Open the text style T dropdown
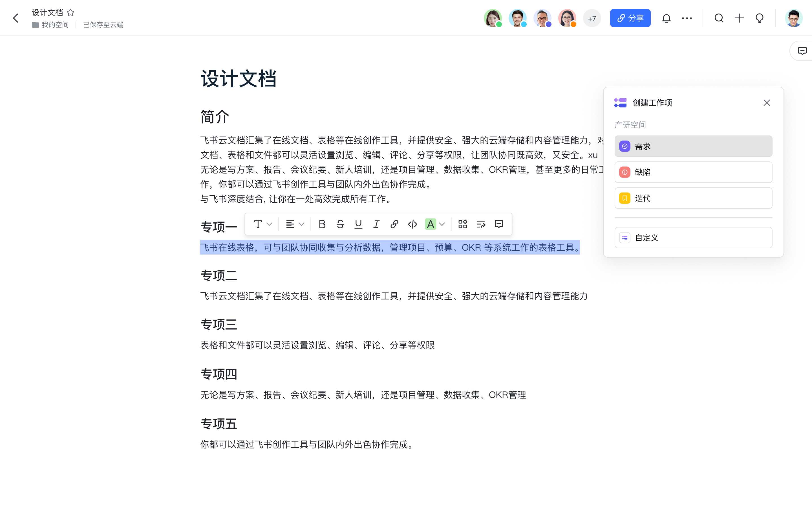Image resolution: width=812 pixels, height=508 pixels. 262,224
